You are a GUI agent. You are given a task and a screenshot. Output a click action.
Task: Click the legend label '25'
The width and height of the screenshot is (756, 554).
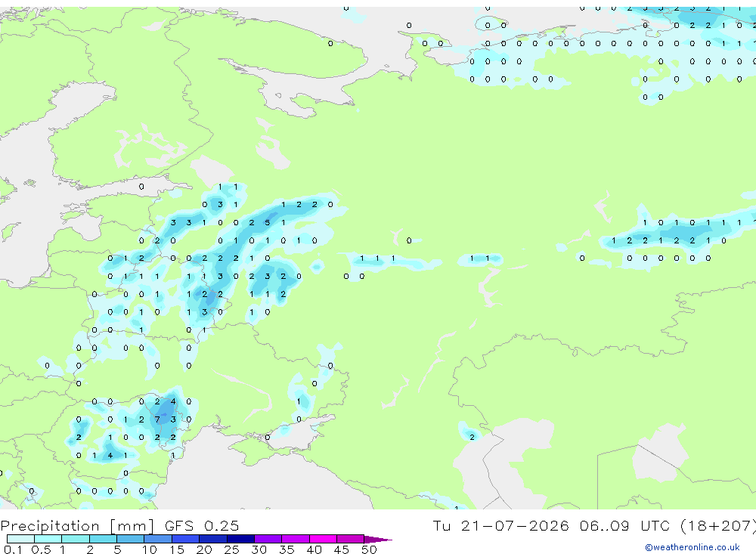231,549
